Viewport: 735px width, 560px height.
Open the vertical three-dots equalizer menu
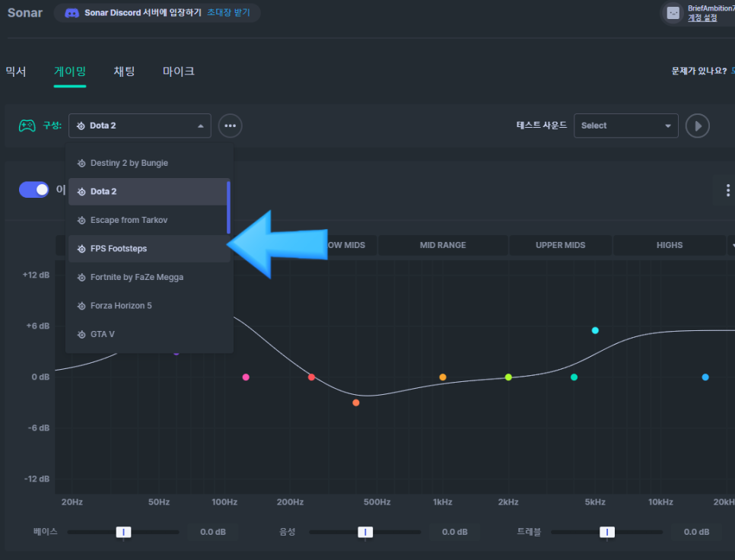(x=727, y=190)
